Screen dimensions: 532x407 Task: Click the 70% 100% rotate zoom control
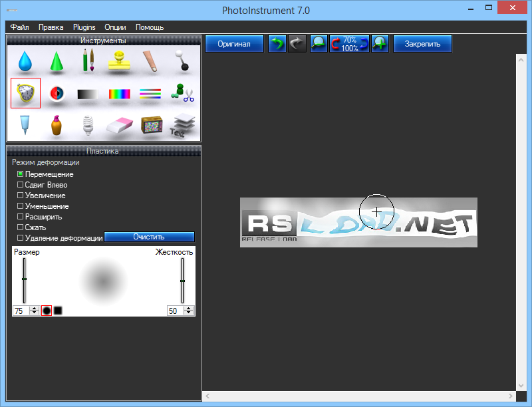(350, 44)
